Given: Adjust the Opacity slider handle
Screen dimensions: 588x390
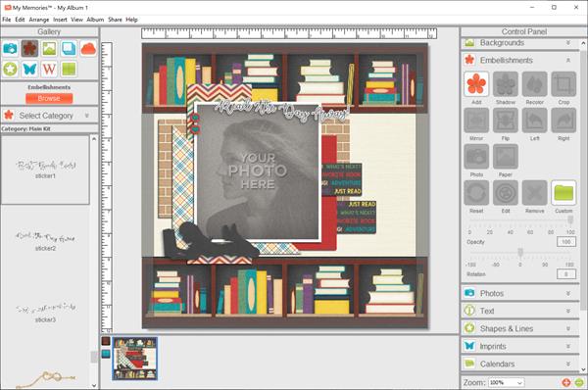Looking at the screenshot, I should (570, 219).
